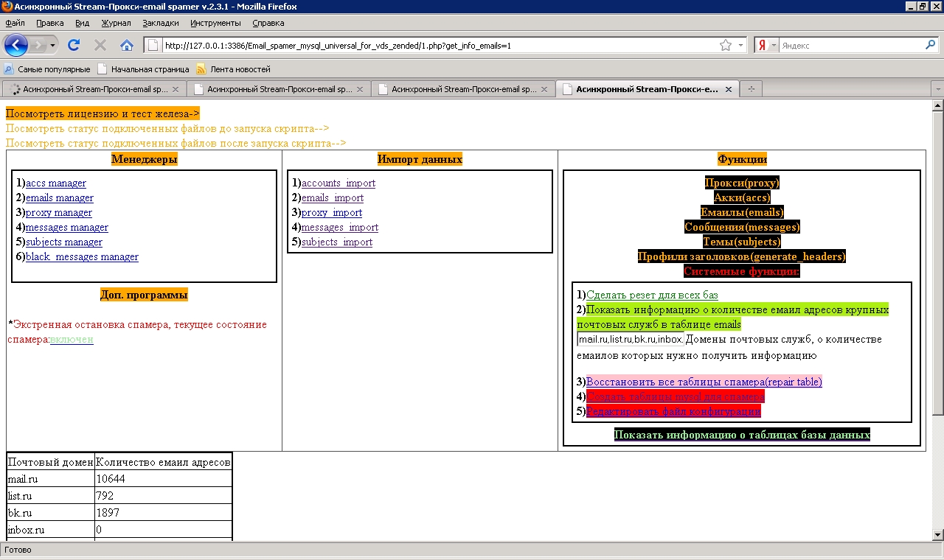Open the proxy_import link
Viewport: 944px width, 560px height.
coord(332,212)
